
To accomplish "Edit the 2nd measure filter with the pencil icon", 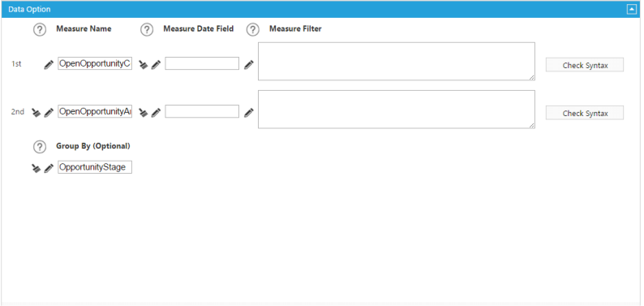I will [x=249, y=113].
